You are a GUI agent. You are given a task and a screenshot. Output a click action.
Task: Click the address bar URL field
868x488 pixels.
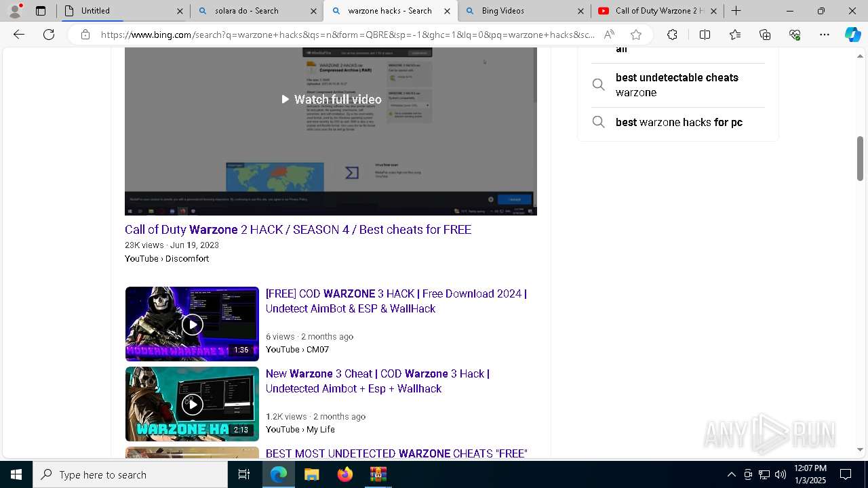point(347,35)
